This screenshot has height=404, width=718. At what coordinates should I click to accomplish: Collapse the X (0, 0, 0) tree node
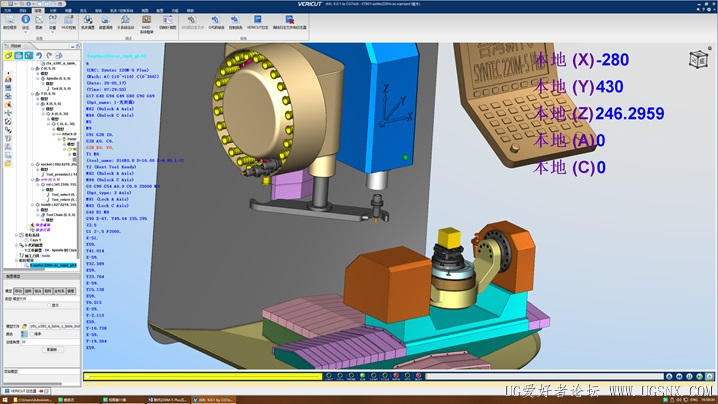(x=38, y=104)
